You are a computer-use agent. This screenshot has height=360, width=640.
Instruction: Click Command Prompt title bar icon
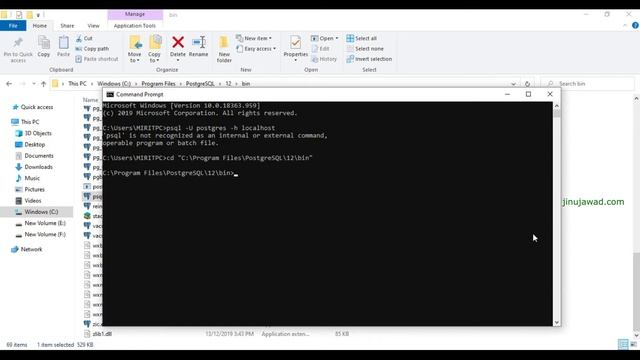click(x=110, y=94)
